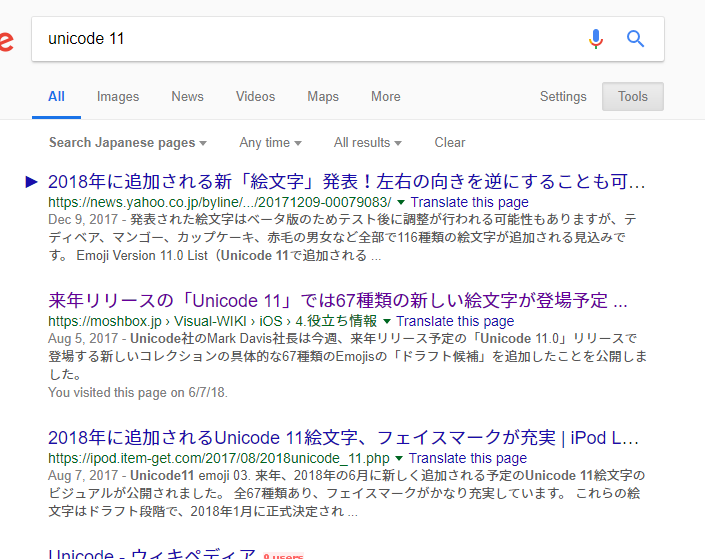705x559 pixels.
Task: Click the 'Aug 7, 2017' snippet date
Action: 83,475
